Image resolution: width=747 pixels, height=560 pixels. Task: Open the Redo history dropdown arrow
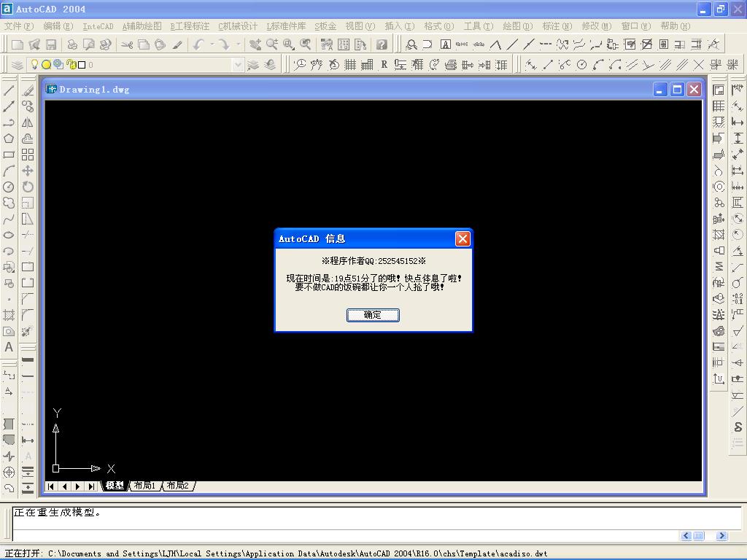coord(238,44)
